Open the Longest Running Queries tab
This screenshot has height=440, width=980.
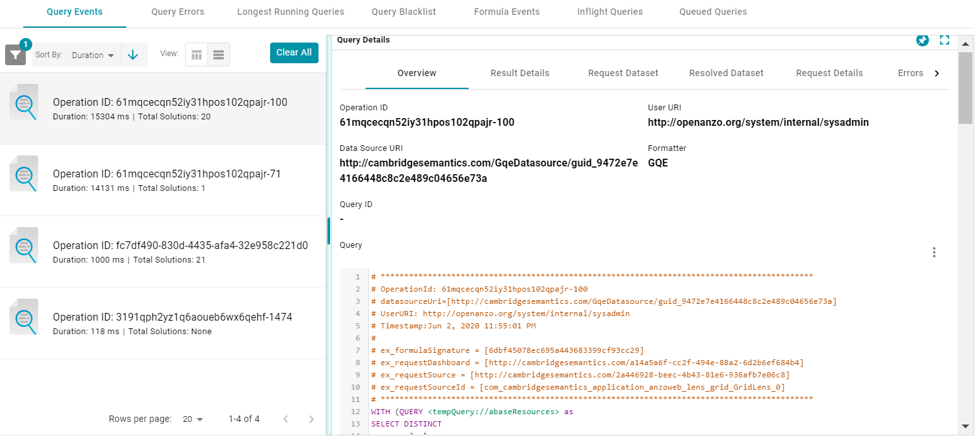(290, 12)
